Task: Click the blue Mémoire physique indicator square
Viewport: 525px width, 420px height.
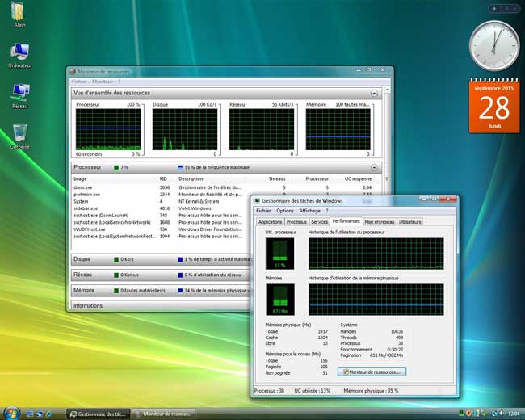Action: point(180,291)
